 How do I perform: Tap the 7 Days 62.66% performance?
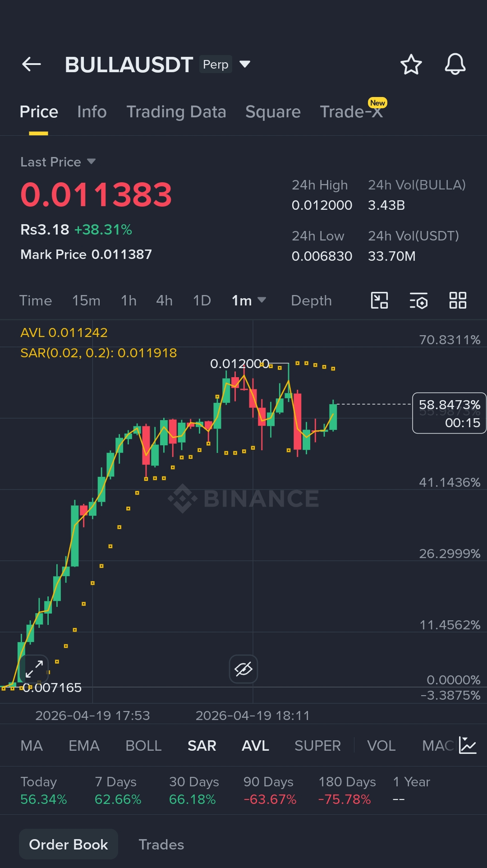click(118, 790)
